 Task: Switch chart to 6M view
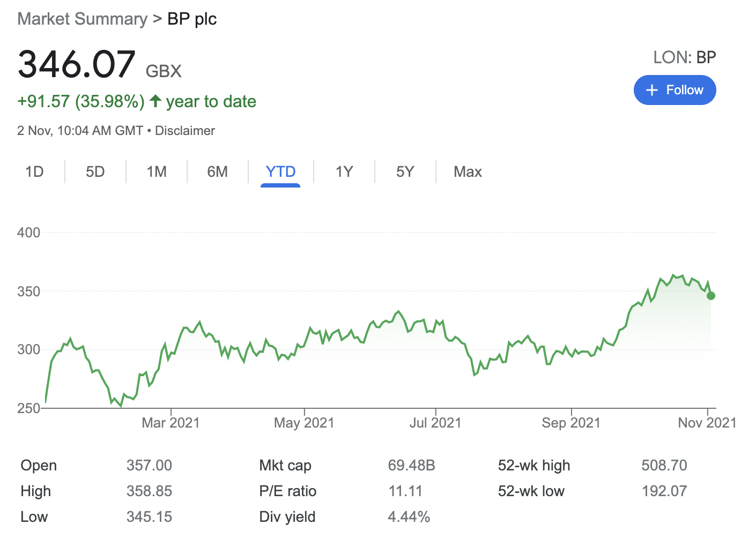point(217,172)
